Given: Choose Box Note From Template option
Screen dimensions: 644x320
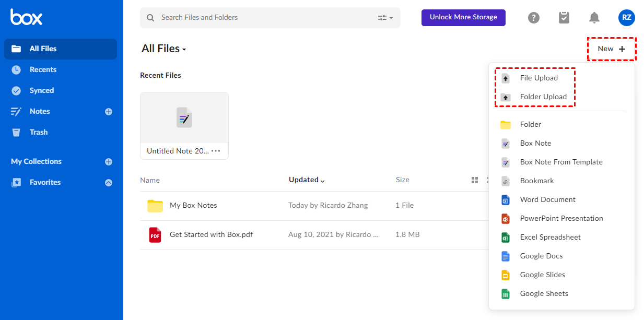Looking at the screenshot, I should (x=561, y=162).
